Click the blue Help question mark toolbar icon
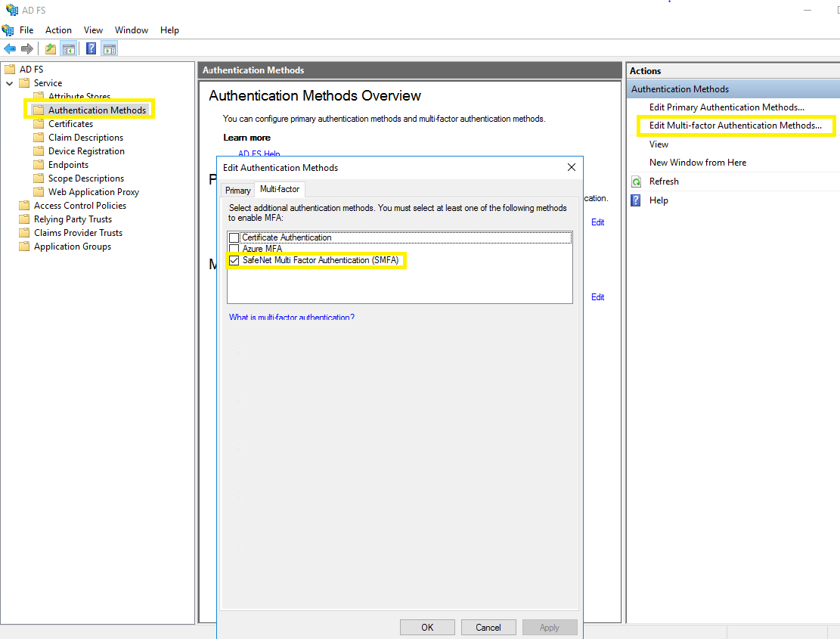The image size is (840, 639). click(x=91, y=49)
